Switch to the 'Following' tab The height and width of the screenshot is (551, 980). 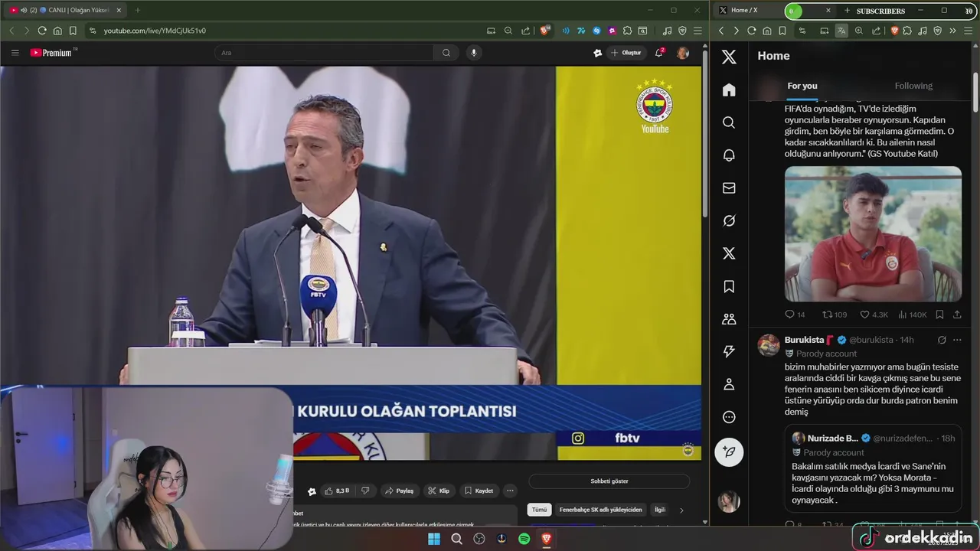[913, 86]
